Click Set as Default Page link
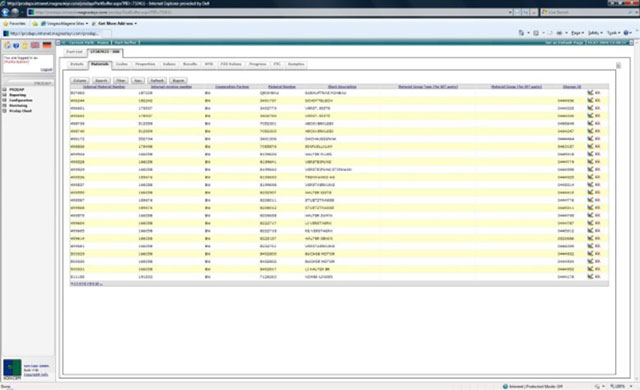 564,42
